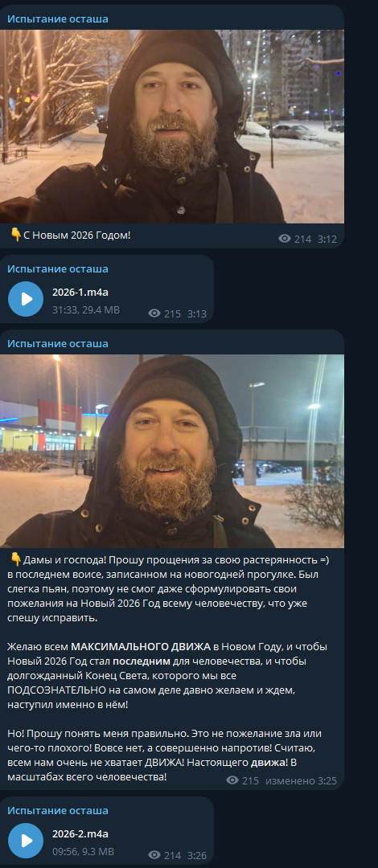
Task: Play the 2026-2.m4a audio file
Action: (x=26, y=841)
